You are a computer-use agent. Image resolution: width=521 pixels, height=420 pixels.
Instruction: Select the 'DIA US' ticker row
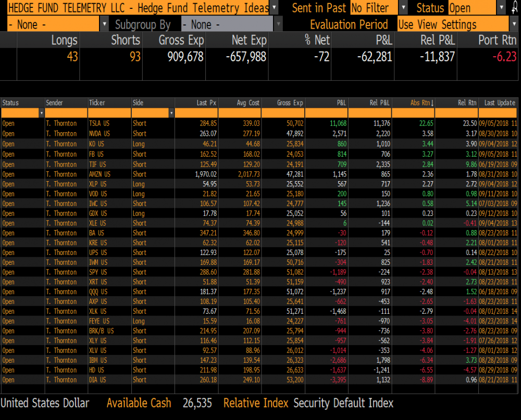259,380
